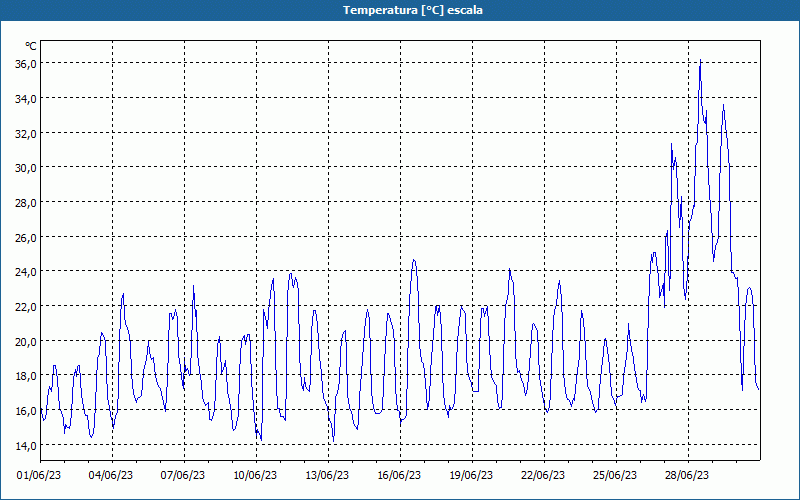Click the 14,0 y-axis value

click(x=26, y=445)
